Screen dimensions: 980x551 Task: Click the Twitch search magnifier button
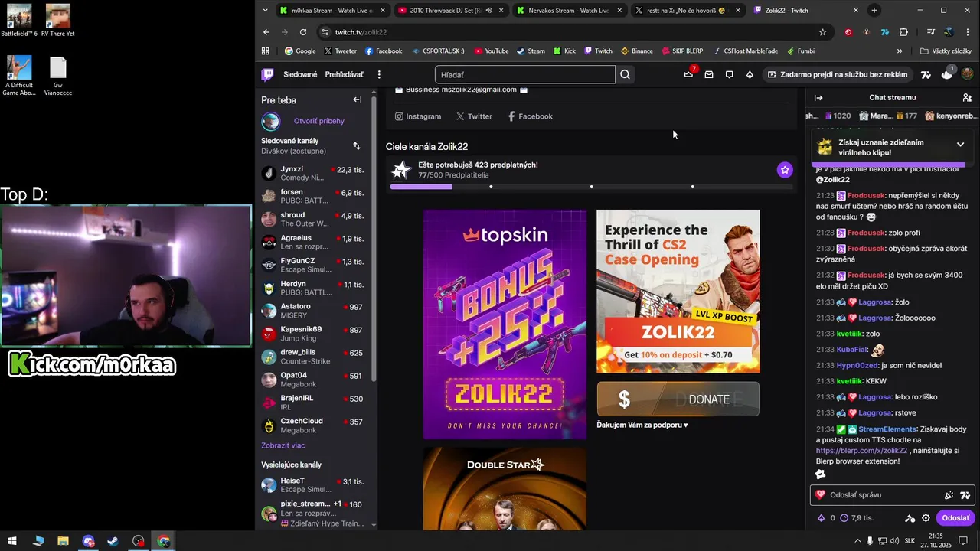point(626,74)
